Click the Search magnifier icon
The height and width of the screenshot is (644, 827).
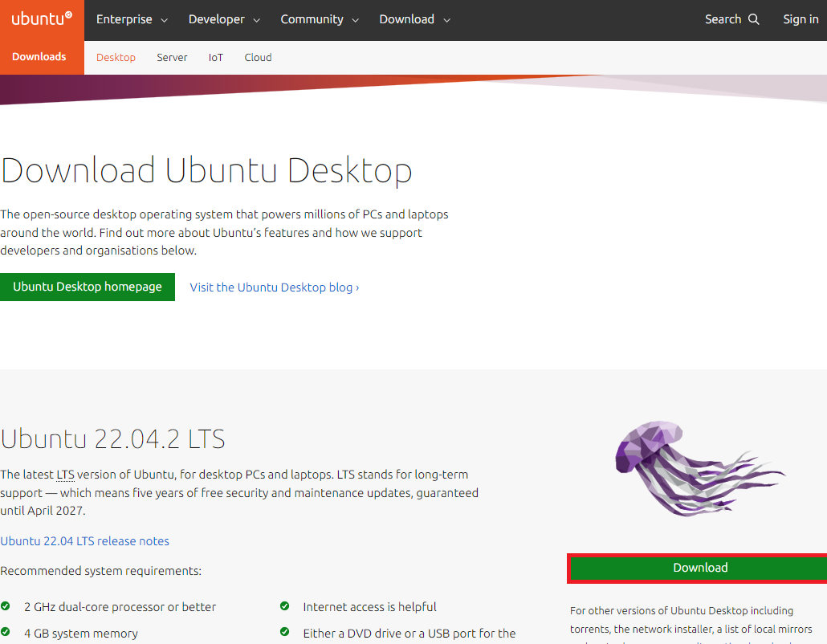(754, 19)
